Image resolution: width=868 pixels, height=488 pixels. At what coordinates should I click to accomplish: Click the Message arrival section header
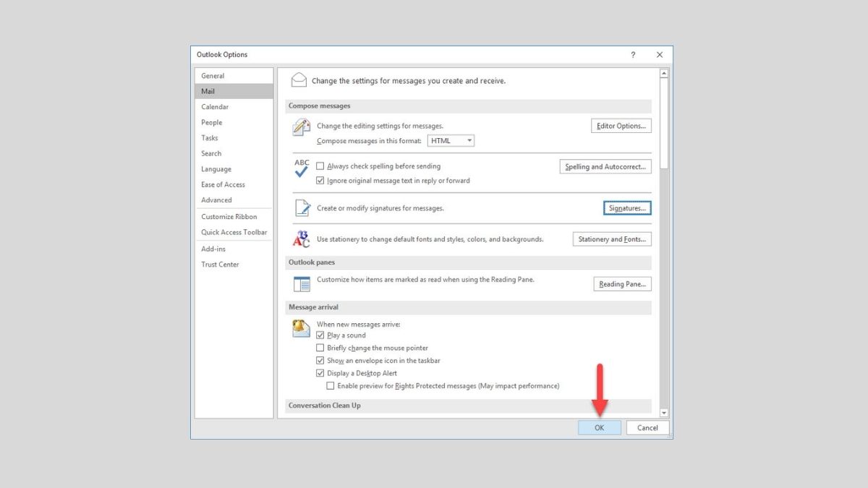click(x=469, y=307)
